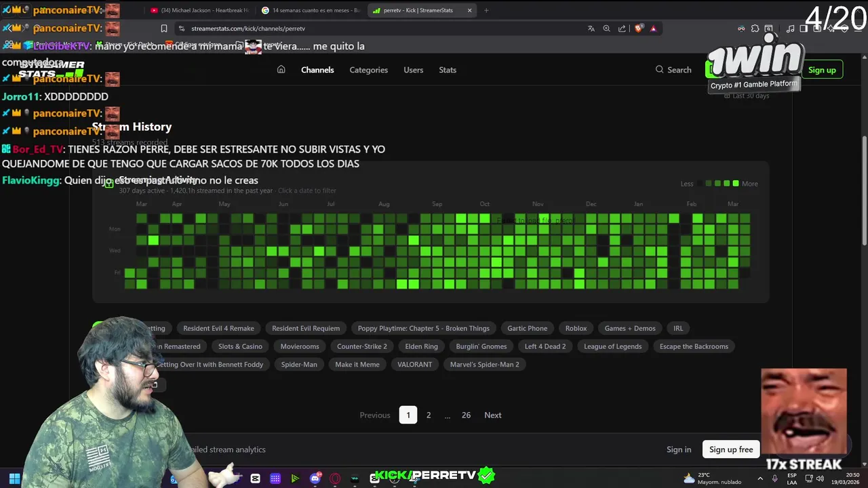Click the green-outlined Sign up button
The width and height of the screenshot is (868, 488).
click(x=822, y=70)
